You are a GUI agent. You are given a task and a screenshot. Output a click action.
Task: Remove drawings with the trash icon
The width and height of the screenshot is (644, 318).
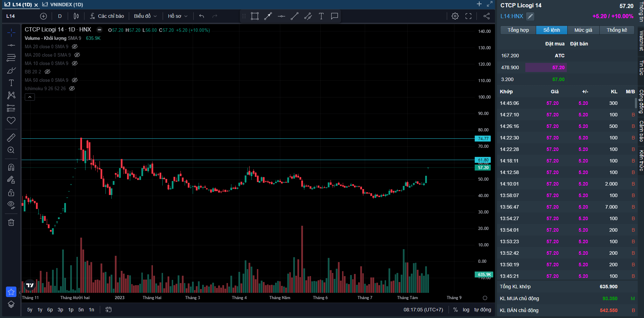click(x=11, y=222)
